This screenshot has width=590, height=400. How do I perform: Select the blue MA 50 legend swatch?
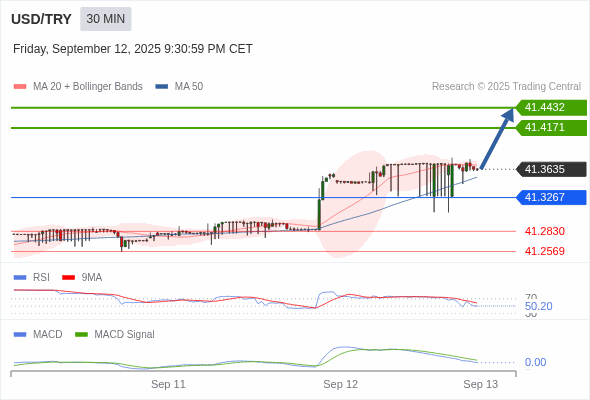tap(162, 87)
